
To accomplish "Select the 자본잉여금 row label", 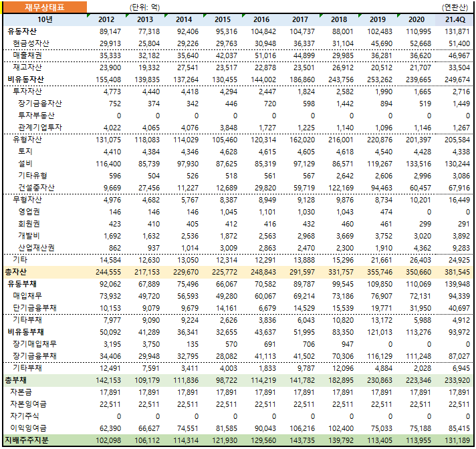I will coord(28,404).
